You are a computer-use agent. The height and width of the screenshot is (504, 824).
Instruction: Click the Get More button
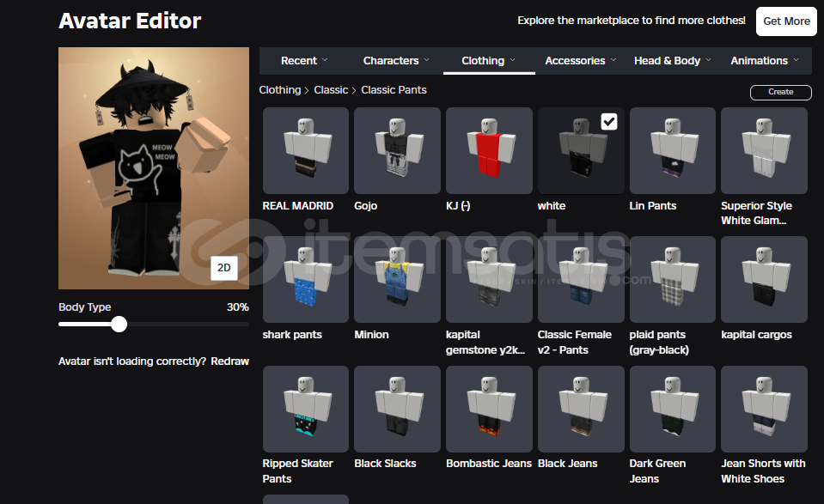click(786, 21)
